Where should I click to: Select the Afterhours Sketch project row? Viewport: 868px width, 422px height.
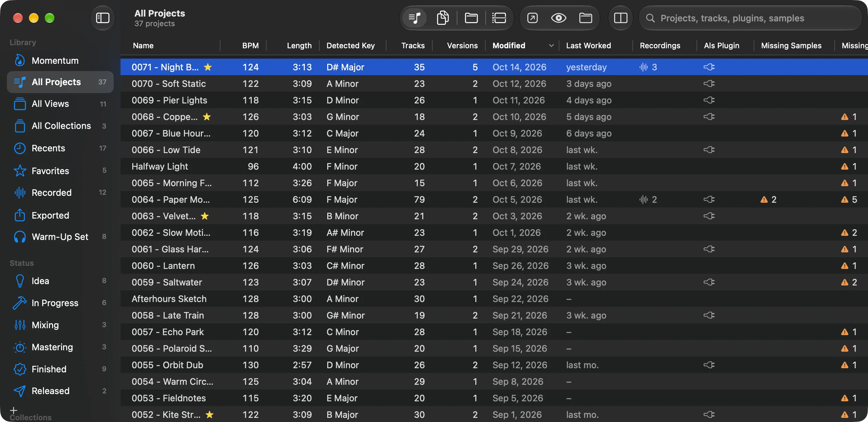coord(494,299)
